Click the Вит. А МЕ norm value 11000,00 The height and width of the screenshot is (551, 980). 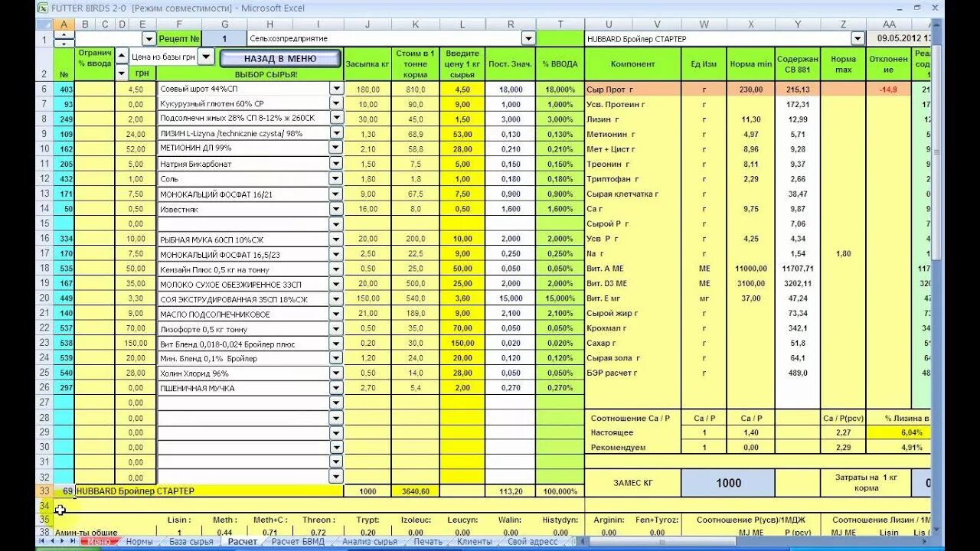pyautogui.click(x=750, y=268)
